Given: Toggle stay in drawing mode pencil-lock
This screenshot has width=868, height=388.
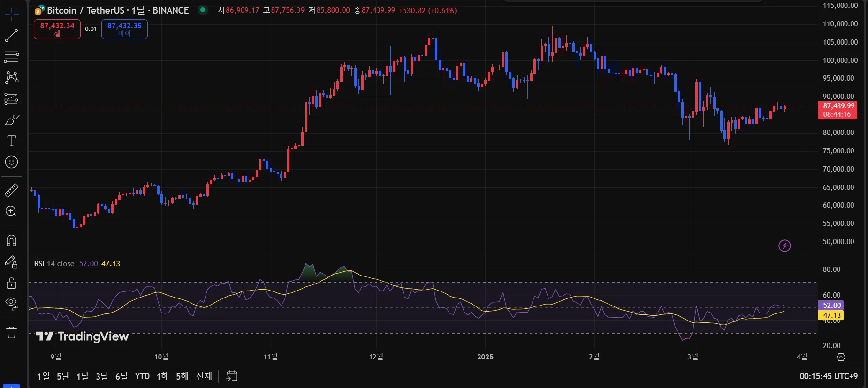Looking at the screenshot, I should (x=11, y=262).
